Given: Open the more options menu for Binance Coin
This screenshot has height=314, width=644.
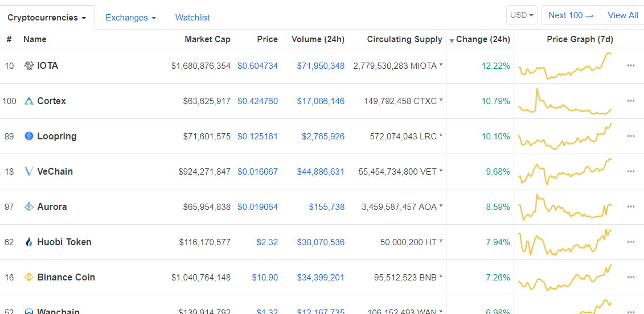Looking at the screenshot, I should [x=631, y=278].
